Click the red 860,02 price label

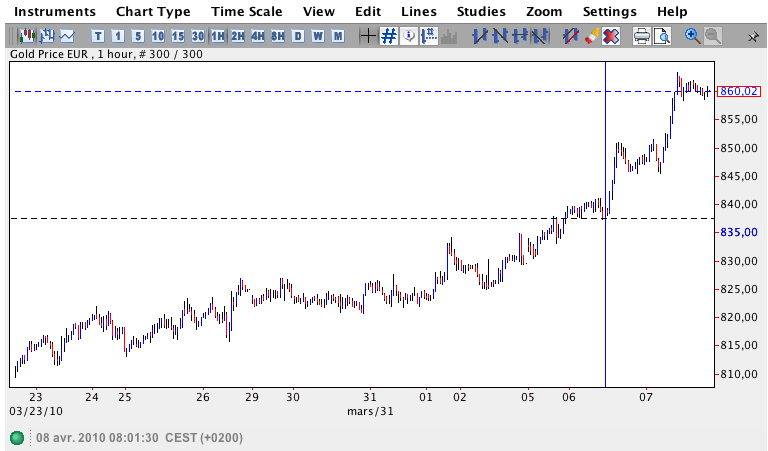[x=740, y=91]
